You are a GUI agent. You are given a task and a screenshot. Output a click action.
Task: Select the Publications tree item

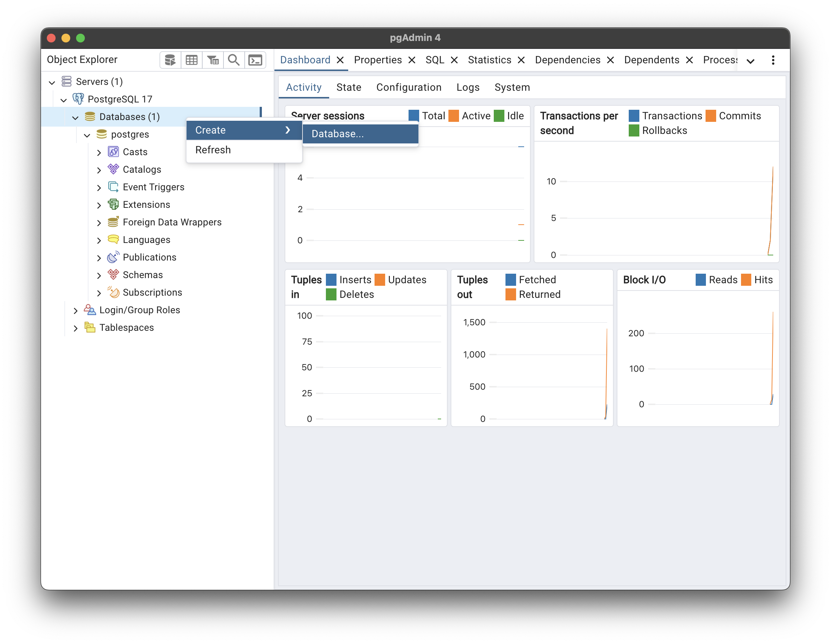150,257
